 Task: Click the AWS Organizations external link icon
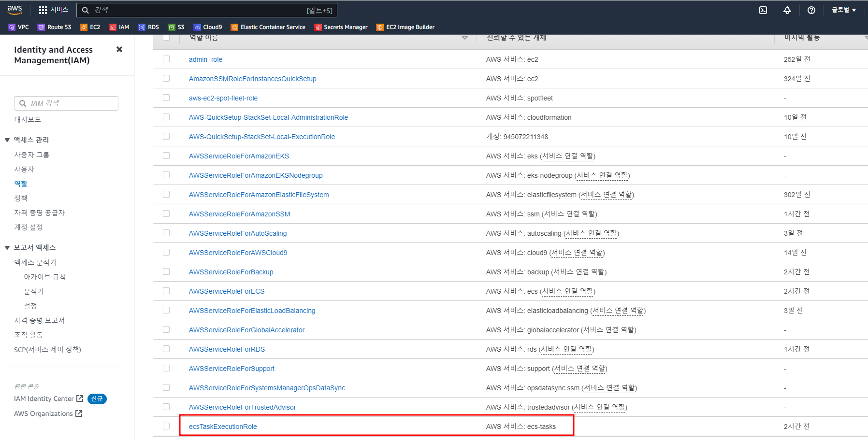click(x=79, y=413)
